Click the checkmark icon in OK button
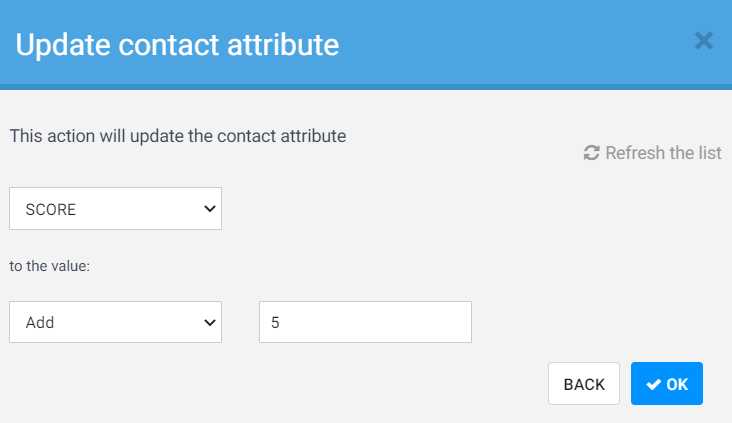 [x=653, y=384]
